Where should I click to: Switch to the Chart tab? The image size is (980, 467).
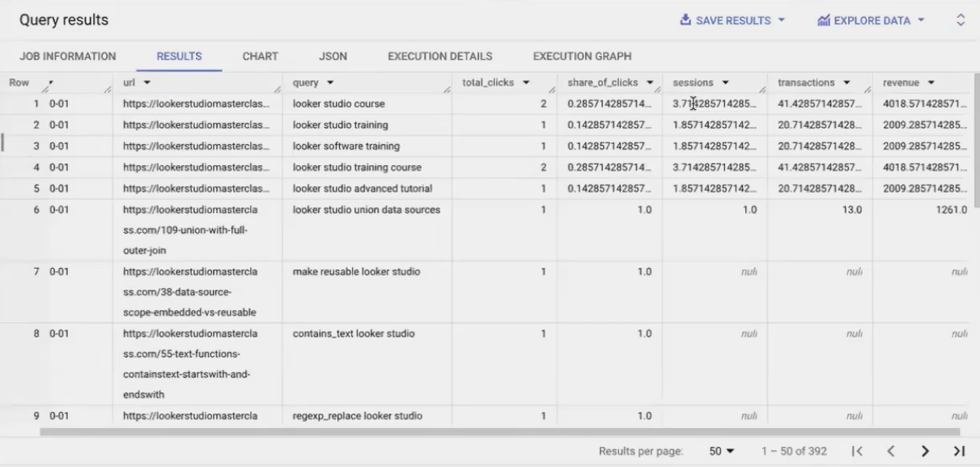[261, 57]
